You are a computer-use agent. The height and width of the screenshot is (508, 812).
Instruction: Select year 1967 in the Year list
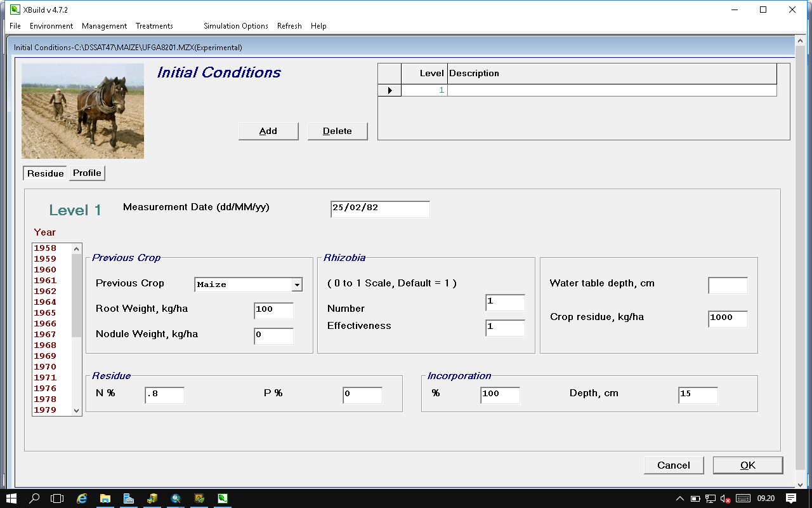(45, 335)
